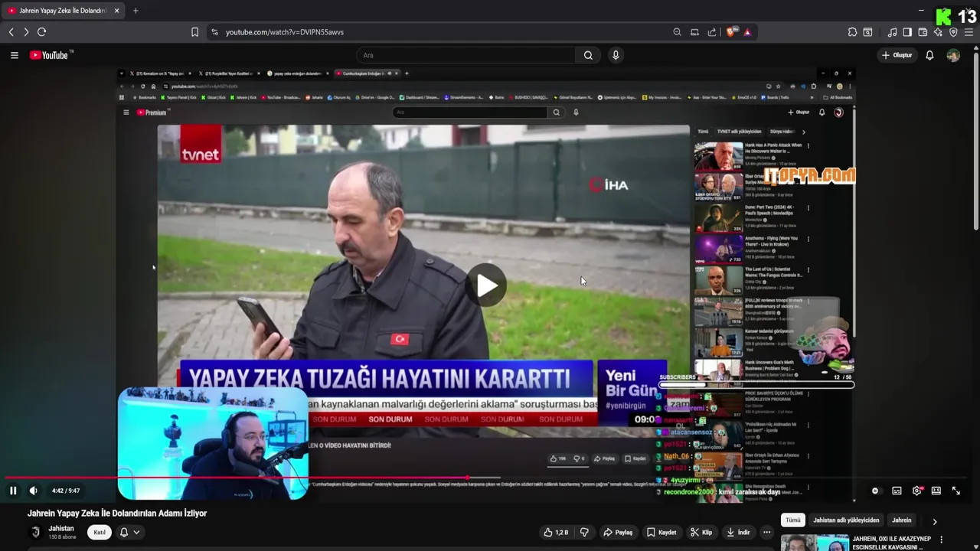Open more actions three-dot menu under video
Viewport: 980px width, 551px height.
766,532
